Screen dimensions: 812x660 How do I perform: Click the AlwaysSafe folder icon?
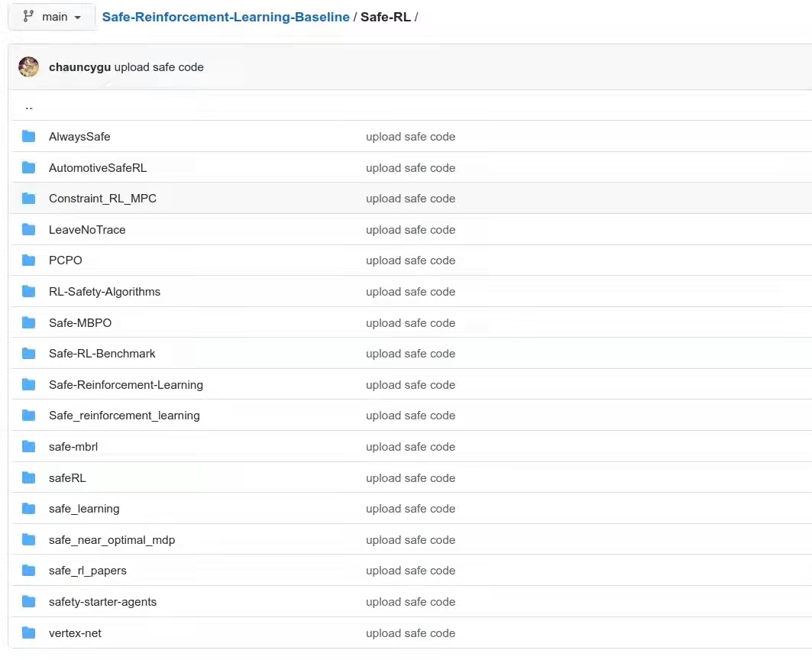tap(29, 137)
